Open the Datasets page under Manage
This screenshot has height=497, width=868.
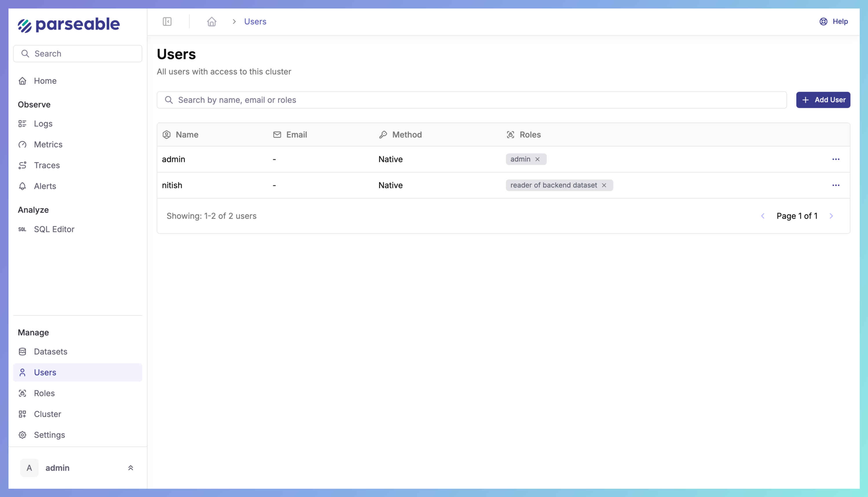pyautogui.click(x=51, y=351)
